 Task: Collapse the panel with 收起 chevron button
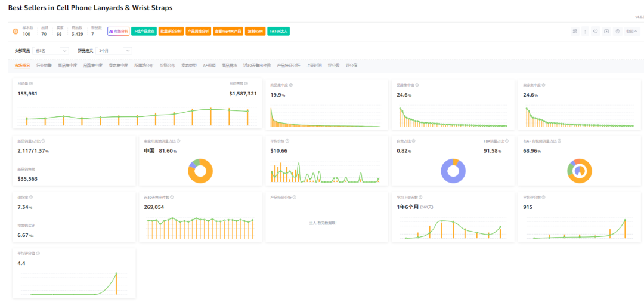[631, 31]
